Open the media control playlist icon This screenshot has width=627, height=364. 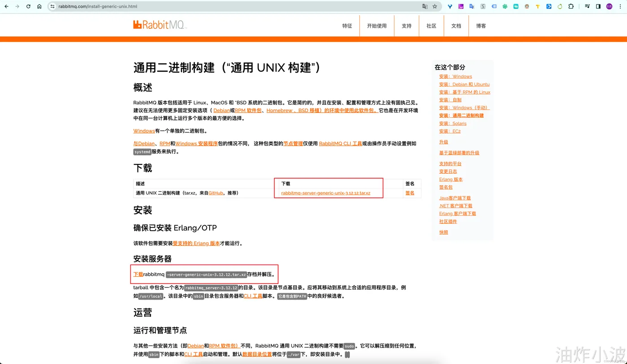pos(587,7)
